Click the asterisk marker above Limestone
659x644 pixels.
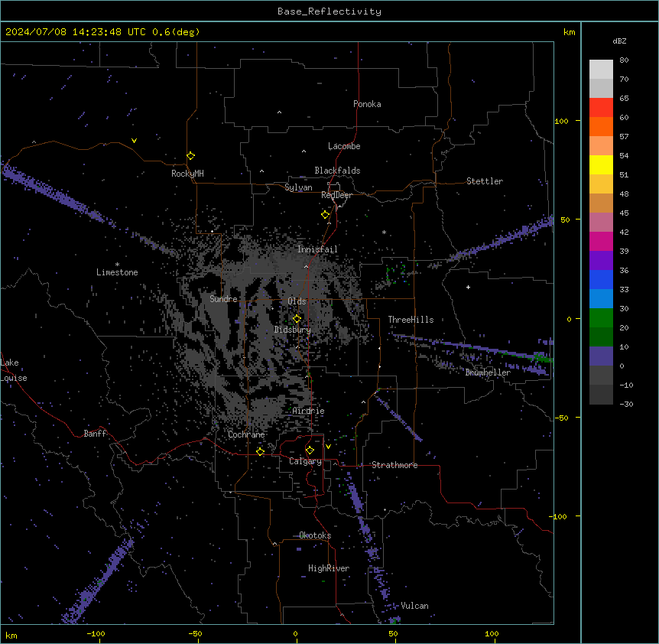tap(117, 265)
